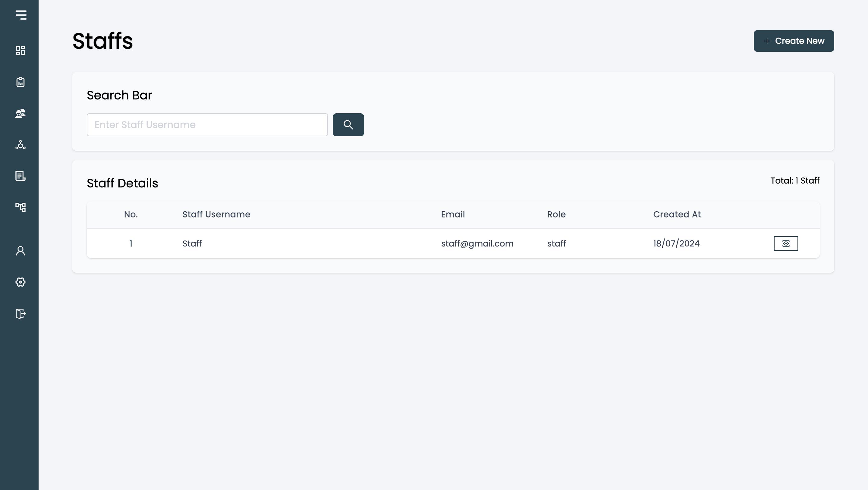This screenshot has width=868, height=490.
Task: Open the clipboard report icon in sidebar
Action: pos(20,82)
